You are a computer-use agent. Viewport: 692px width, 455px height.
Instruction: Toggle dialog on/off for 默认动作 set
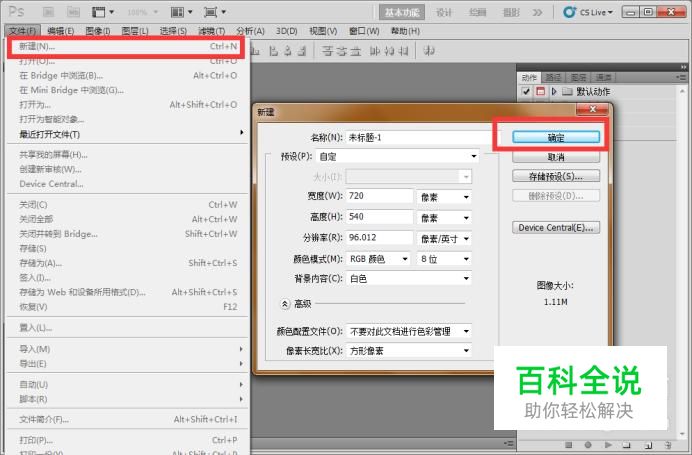click(x=540, y=92)
